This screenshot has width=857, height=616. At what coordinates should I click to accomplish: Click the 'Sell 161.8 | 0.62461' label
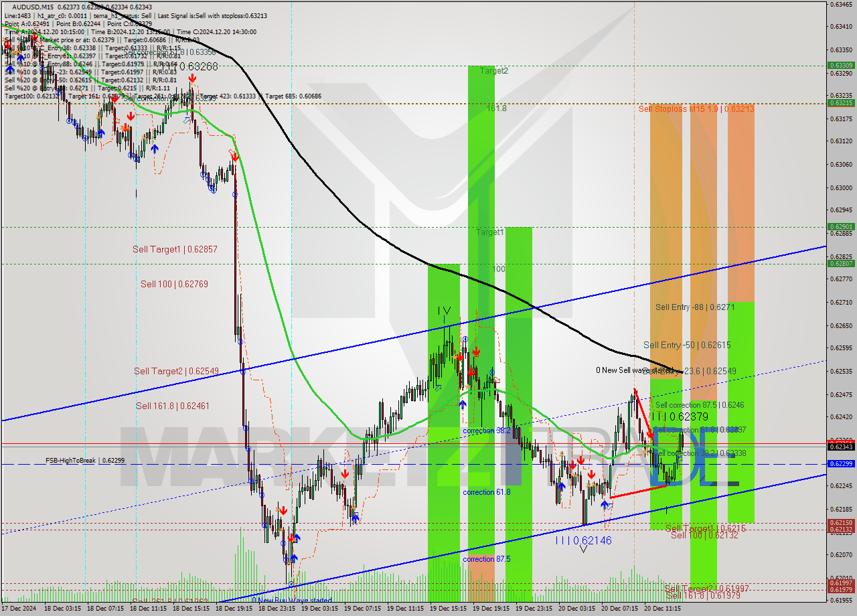click(172, 406)
